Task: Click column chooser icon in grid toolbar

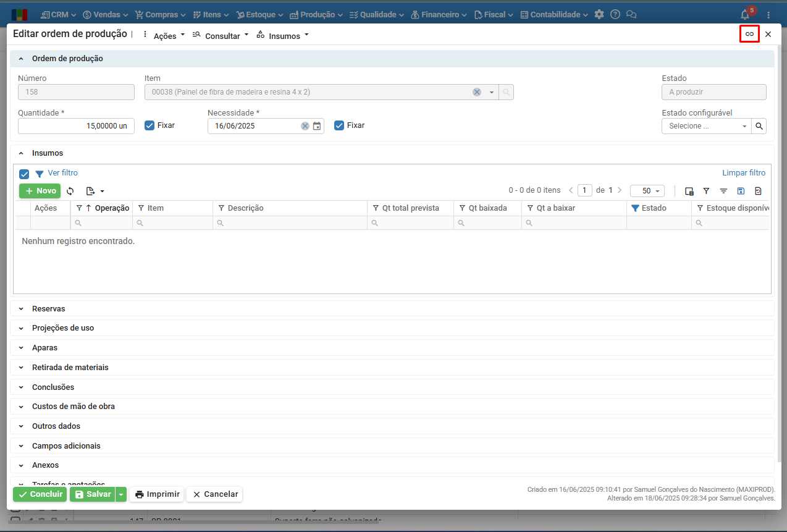Action: 689,191
